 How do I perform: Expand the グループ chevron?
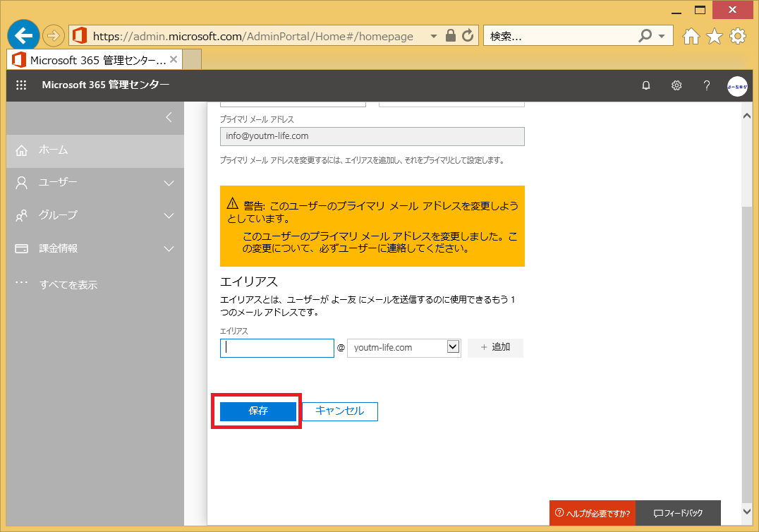pyautogui.click(x=169, y=216)
